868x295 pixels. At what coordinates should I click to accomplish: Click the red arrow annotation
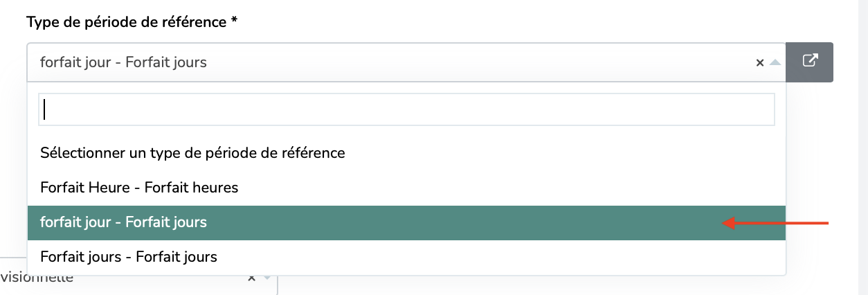coord(775,222)
